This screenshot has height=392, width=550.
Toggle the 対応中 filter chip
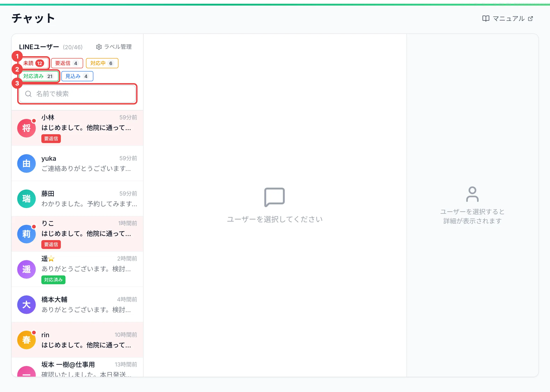point(102,63)
